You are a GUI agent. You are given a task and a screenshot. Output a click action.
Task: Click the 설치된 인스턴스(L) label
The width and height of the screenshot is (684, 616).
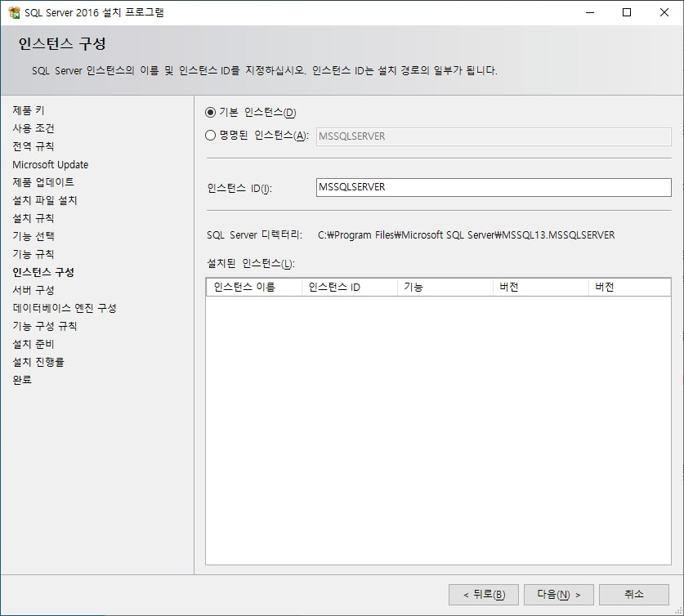coord(250,263)
